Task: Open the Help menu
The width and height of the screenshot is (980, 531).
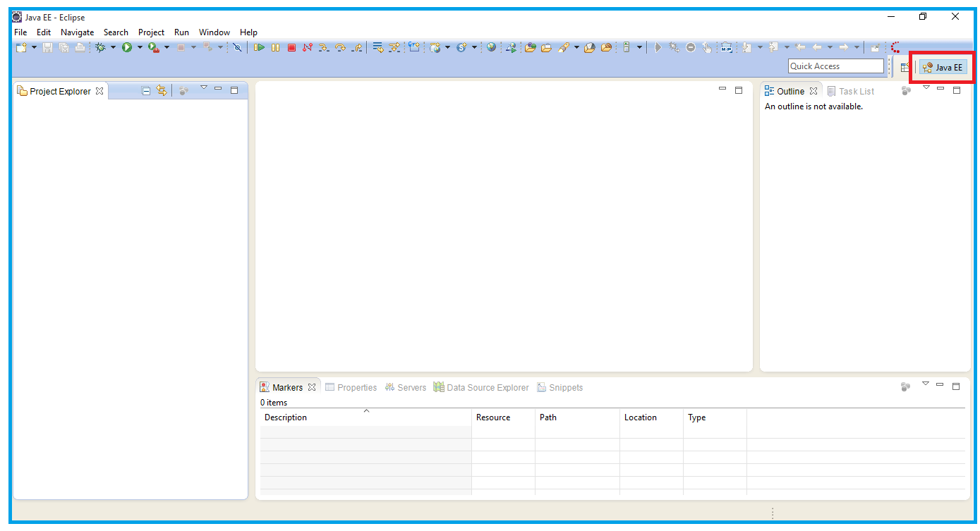Action: [x=248, y=32]
